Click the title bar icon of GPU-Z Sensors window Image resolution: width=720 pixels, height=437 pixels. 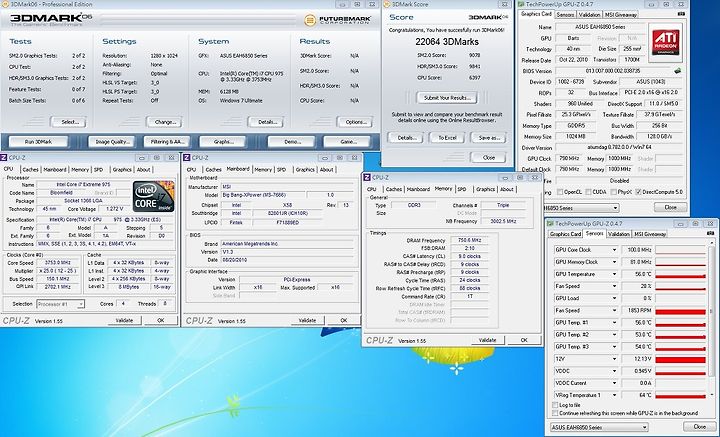[x=550, y=224]
